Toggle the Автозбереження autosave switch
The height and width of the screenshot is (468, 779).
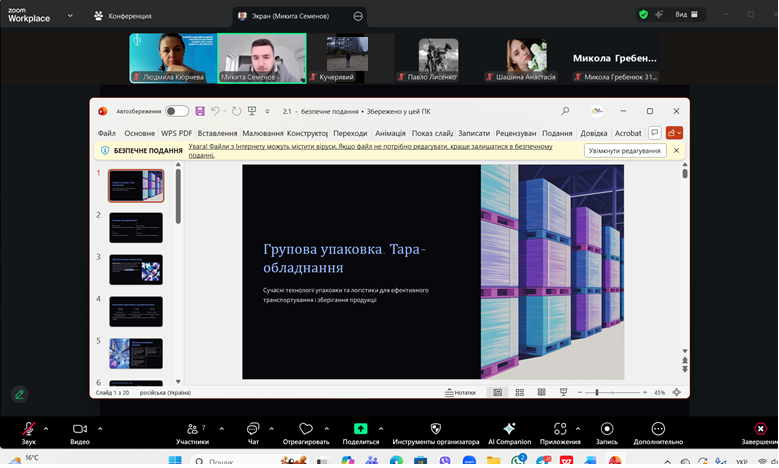point(177,111)
